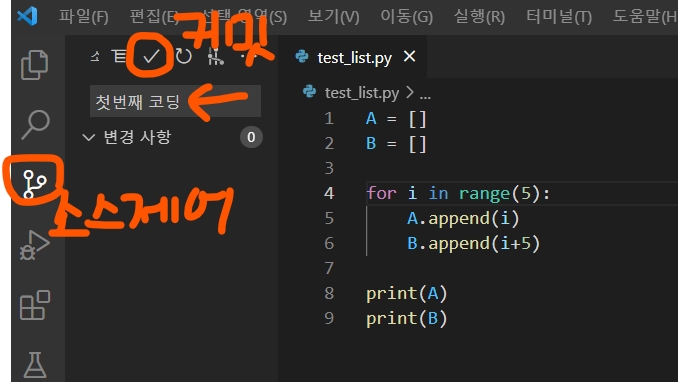
Task: Open the 편집(E) menu
Action: pyautogui.click(x=154, y=17)
